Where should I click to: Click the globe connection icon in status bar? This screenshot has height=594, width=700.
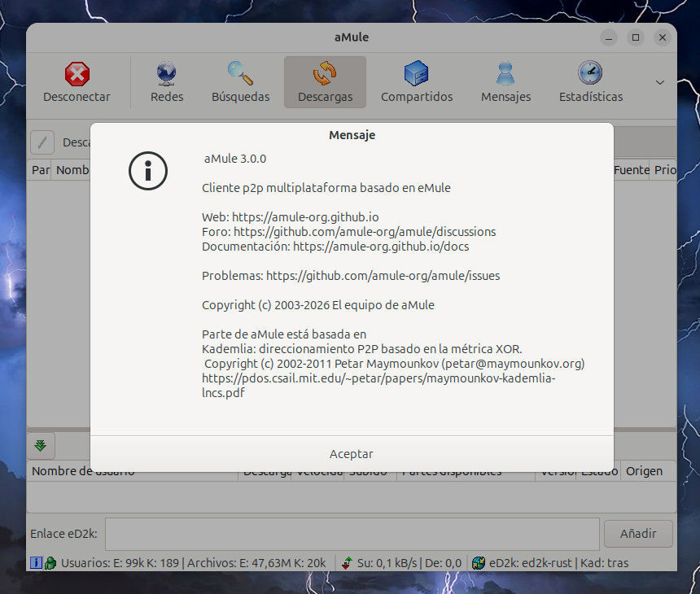pyautogui.click(x=479, y=563)
